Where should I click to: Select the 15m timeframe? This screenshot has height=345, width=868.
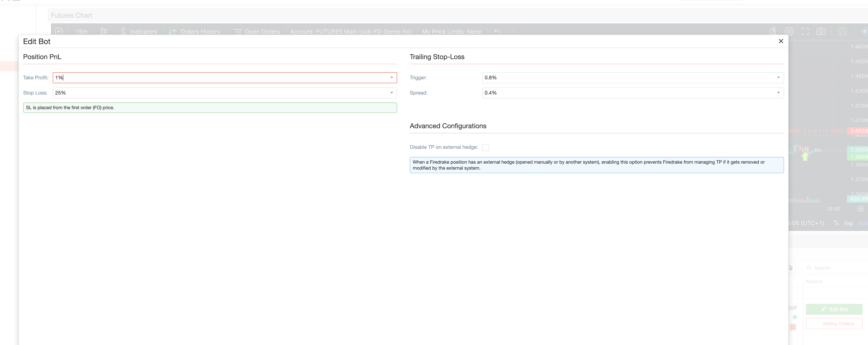point(81,31)
